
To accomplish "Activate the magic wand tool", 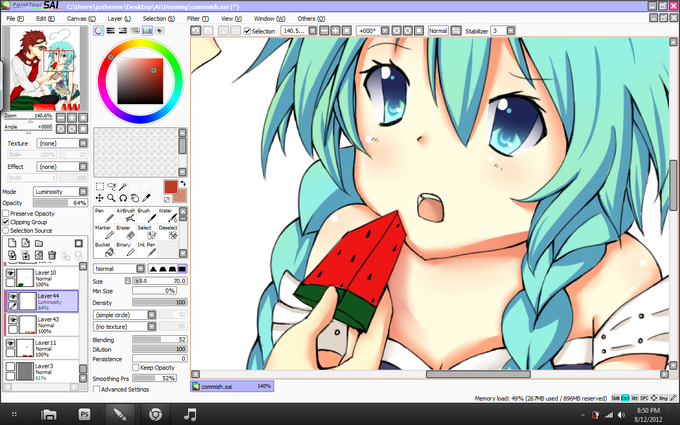I will [x=123, y=186].
